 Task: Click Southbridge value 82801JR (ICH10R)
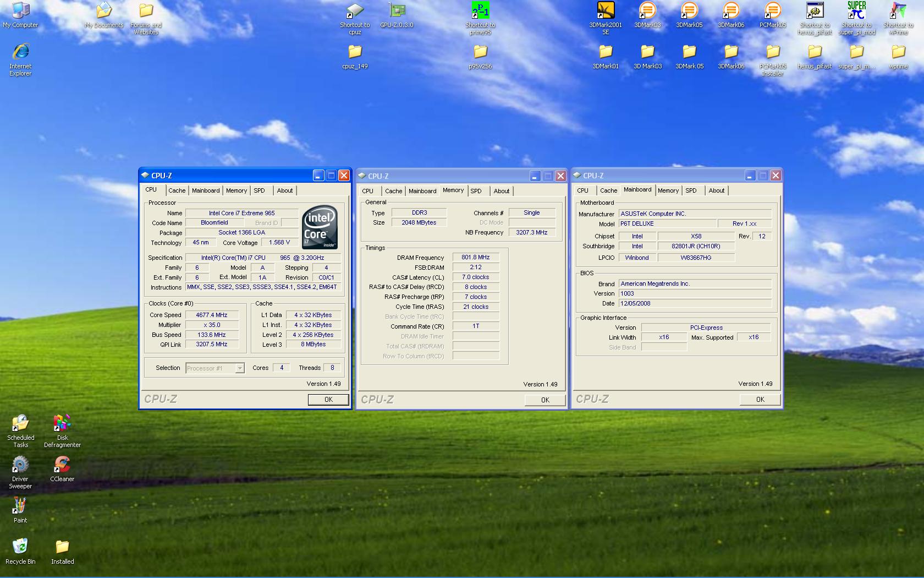pos(696,246)
